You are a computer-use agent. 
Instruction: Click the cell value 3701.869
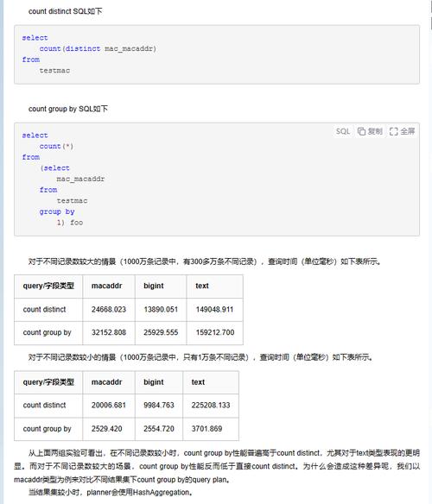pos(206,428)
